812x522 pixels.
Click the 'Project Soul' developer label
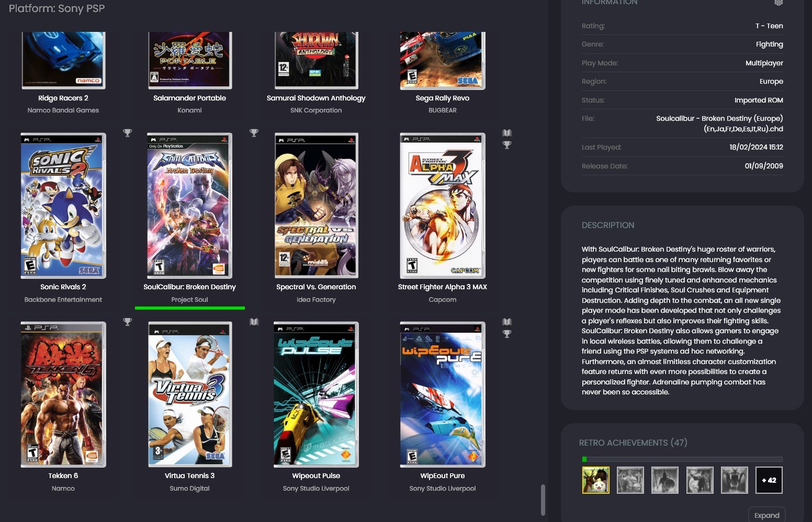pos(189,300)
